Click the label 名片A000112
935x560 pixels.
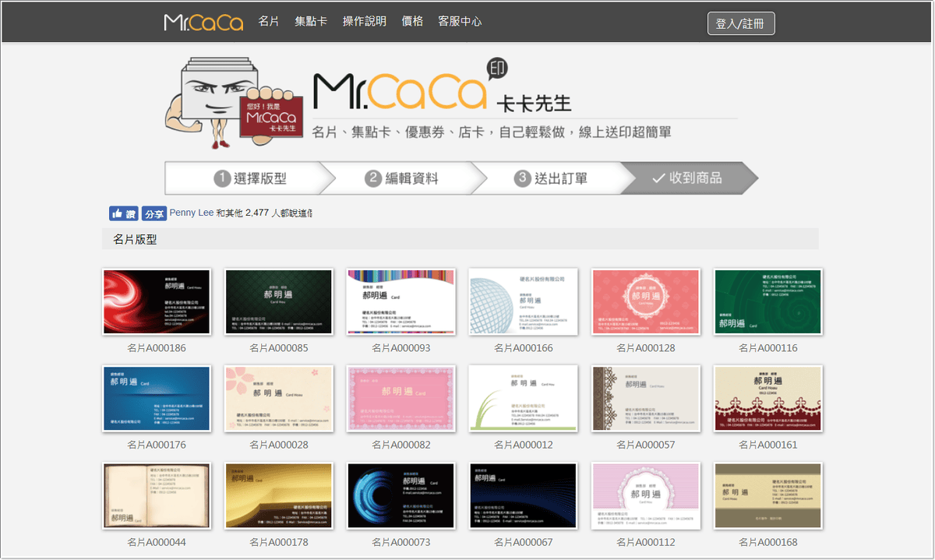coord(646,543)
